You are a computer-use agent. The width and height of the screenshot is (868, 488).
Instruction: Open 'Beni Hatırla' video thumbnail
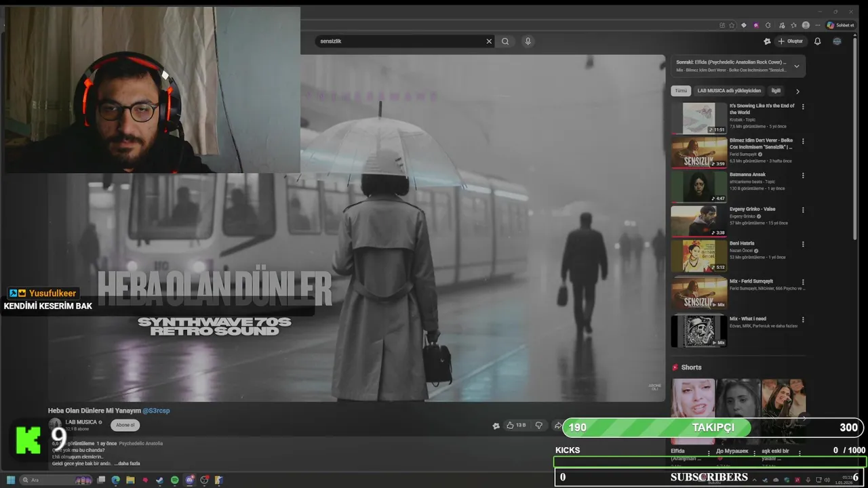click(x=698, y=256)
